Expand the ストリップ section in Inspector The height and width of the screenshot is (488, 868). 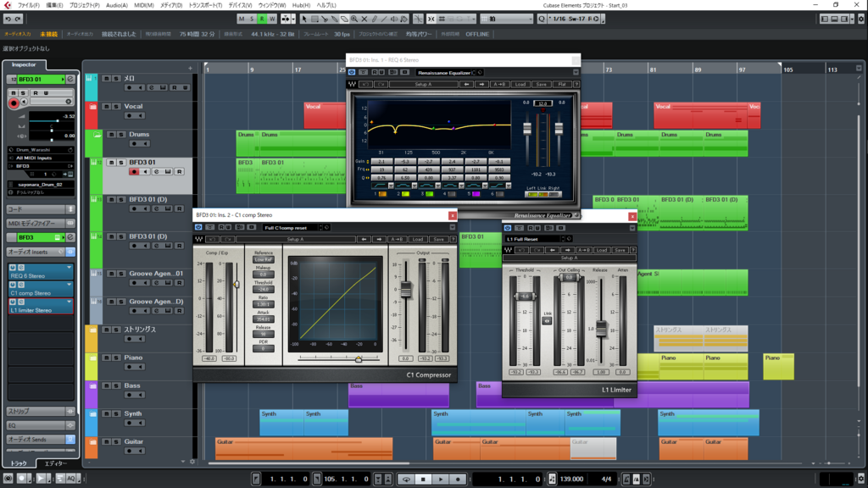[x=40, y=412]
